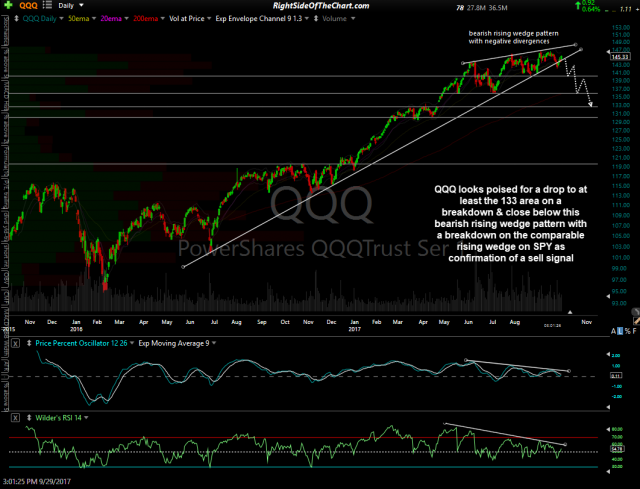The height and width of the screenshot is (489, 640).
Task: Toggle fit F option on the price axis
Action: (635, 331)
